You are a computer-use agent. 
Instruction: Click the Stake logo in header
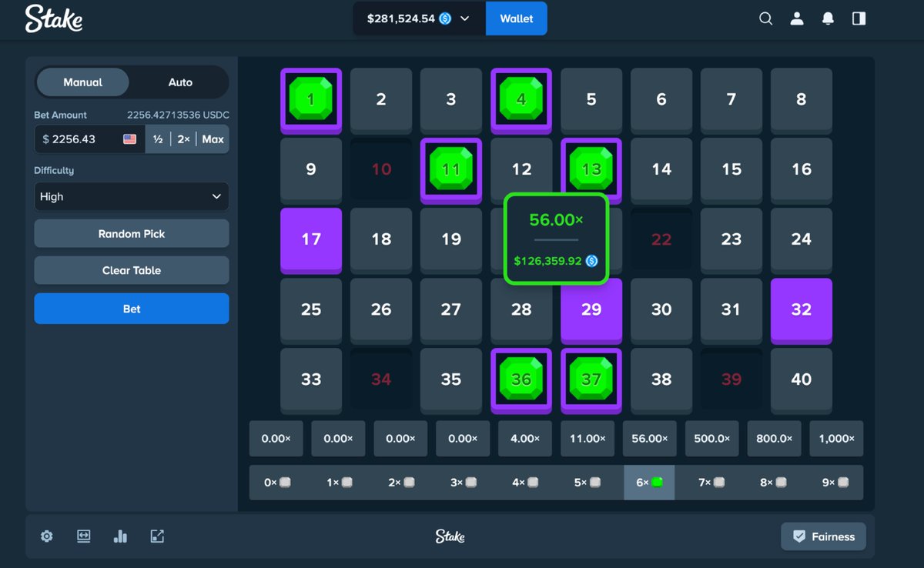click(54, 18)
